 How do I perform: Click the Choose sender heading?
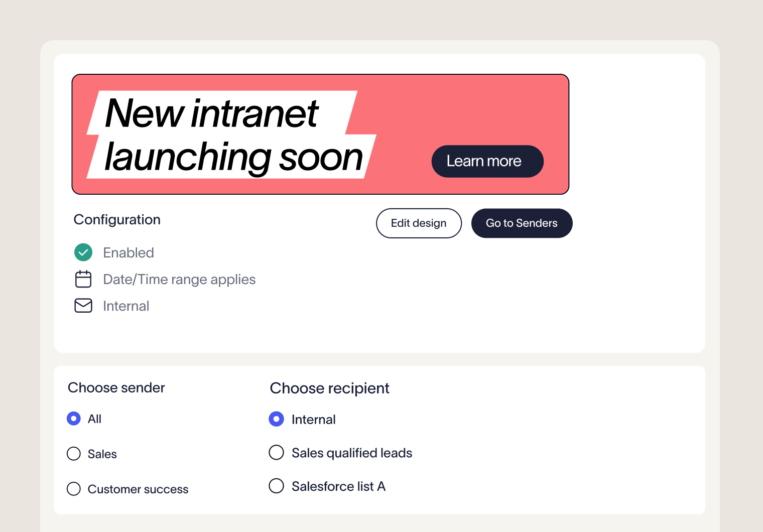coord(116,387)
